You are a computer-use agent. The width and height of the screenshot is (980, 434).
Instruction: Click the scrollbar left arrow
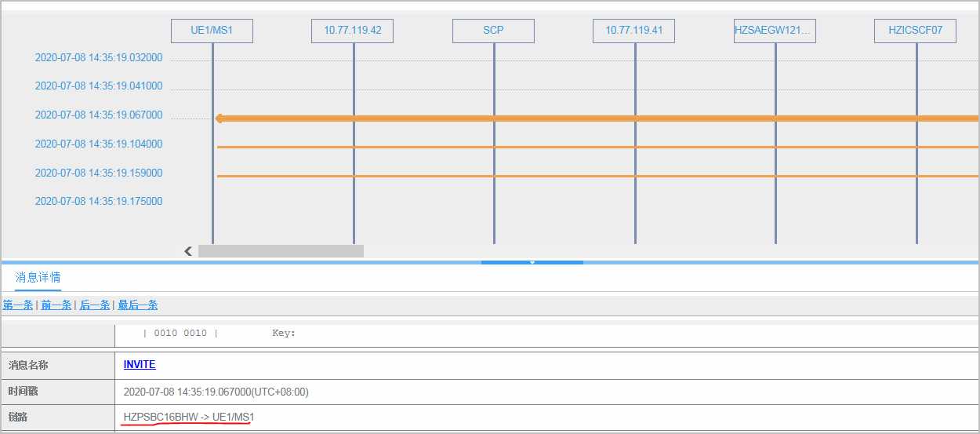coord(188,251)
